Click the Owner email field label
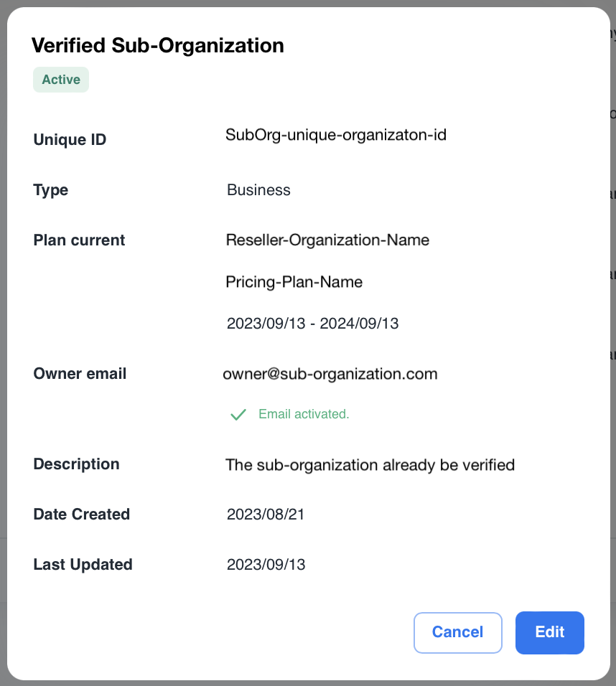This screenshot has width=616, height=686. 80,374
